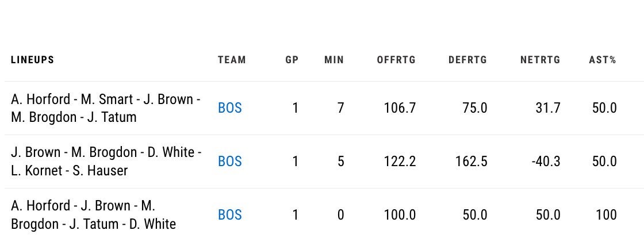Click the 162.5 defensive rating cell
644x238 pixels.
(x=471, y=162)
